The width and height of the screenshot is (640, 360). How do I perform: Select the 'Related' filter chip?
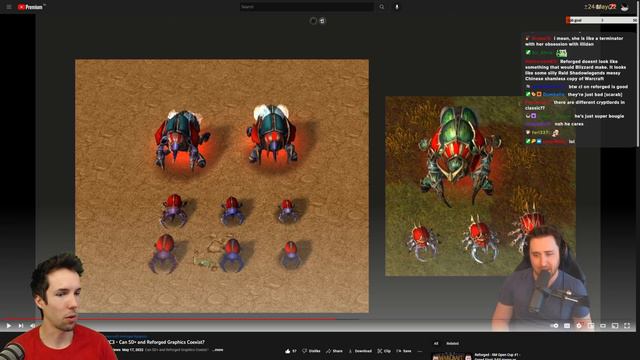coord(452,343)
